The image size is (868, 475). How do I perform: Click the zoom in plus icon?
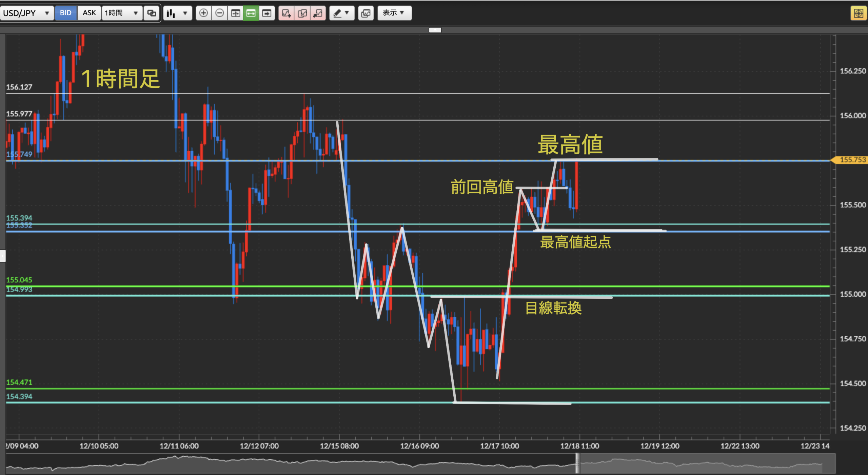(203, 13)
